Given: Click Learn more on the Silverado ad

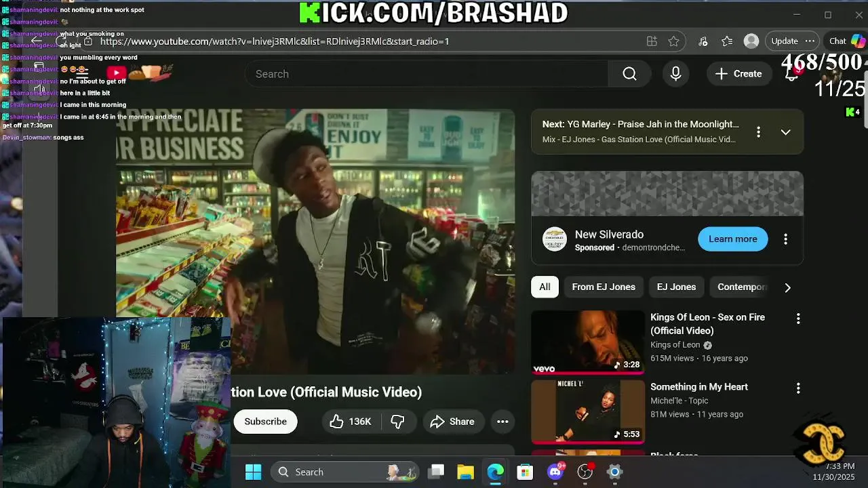Looking at the screenshot, I should 733,239.
